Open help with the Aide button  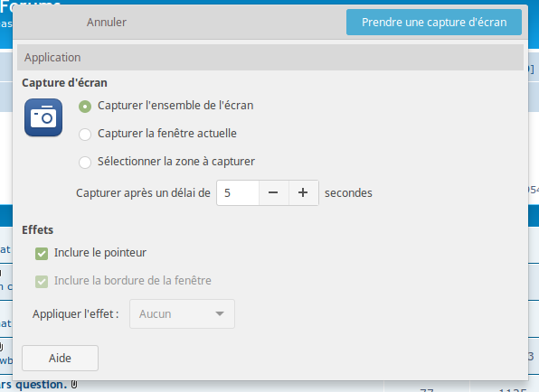point(61,358)
